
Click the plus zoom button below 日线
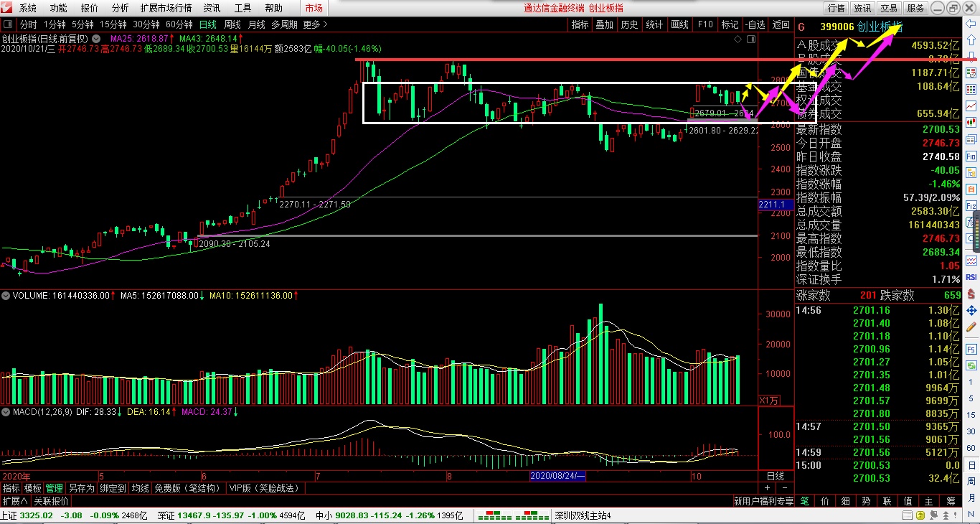click(768, 487)
